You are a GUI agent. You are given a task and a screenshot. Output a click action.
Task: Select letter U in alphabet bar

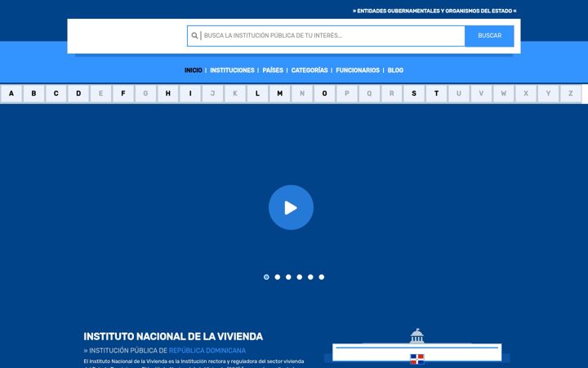point(459,93)
